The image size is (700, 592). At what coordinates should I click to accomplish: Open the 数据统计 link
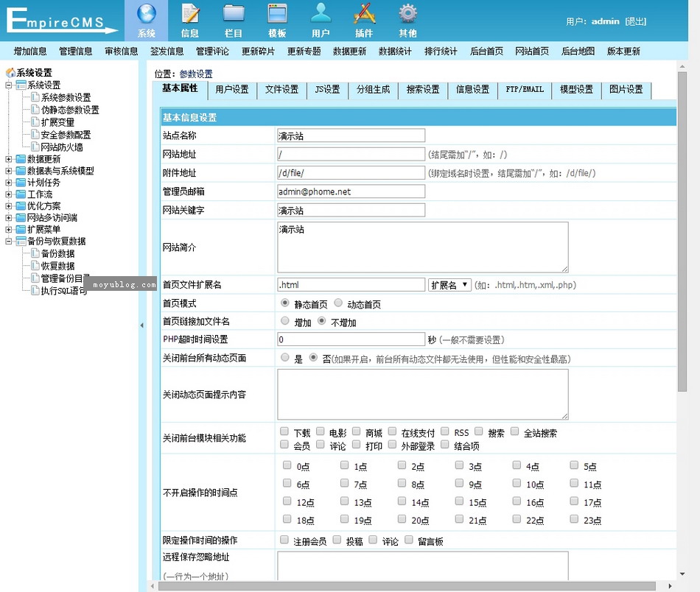pyautogui.click(x=395, y=52)
